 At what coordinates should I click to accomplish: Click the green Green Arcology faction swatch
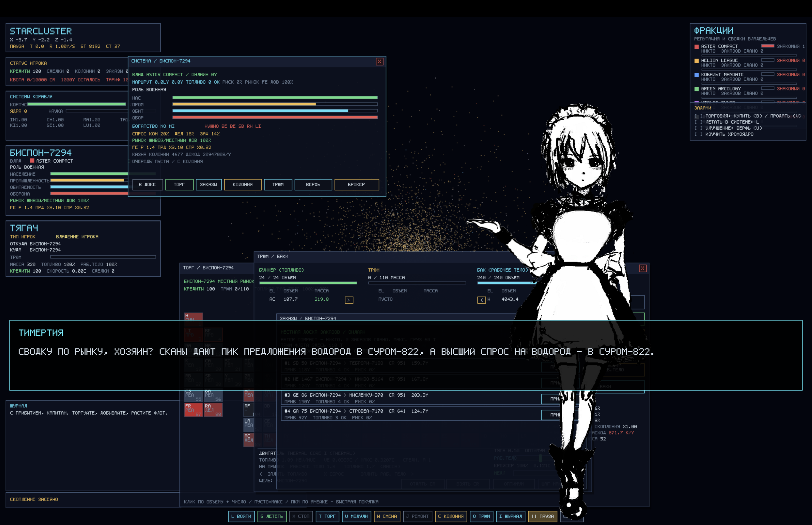click(x=696, y=89)
